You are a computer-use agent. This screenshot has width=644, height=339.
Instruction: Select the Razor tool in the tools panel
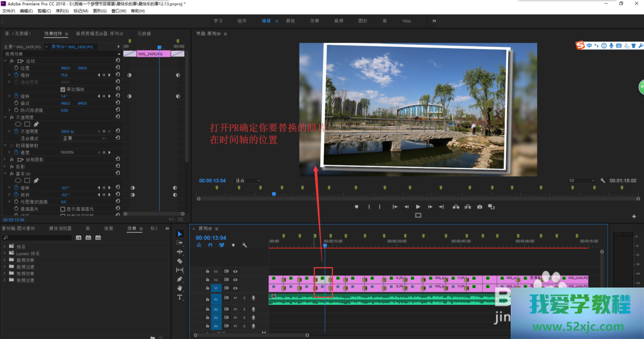pyautogui.click(x=180, y=261)
